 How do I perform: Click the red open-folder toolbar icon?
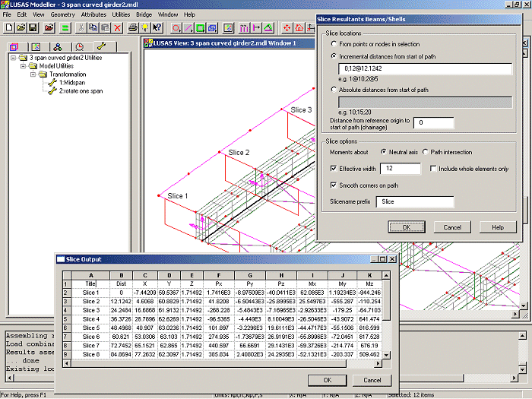(49, 28)
